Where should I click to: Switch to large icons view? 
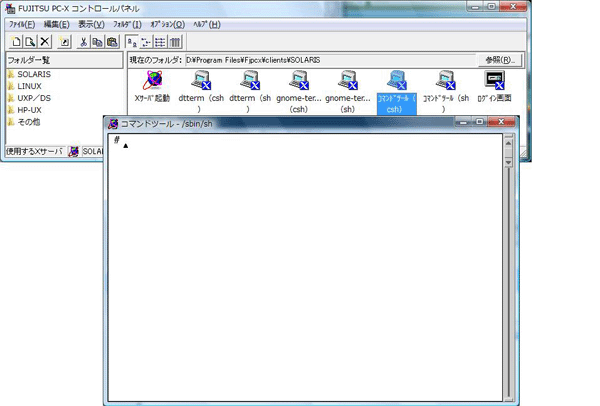coord(132,41)
